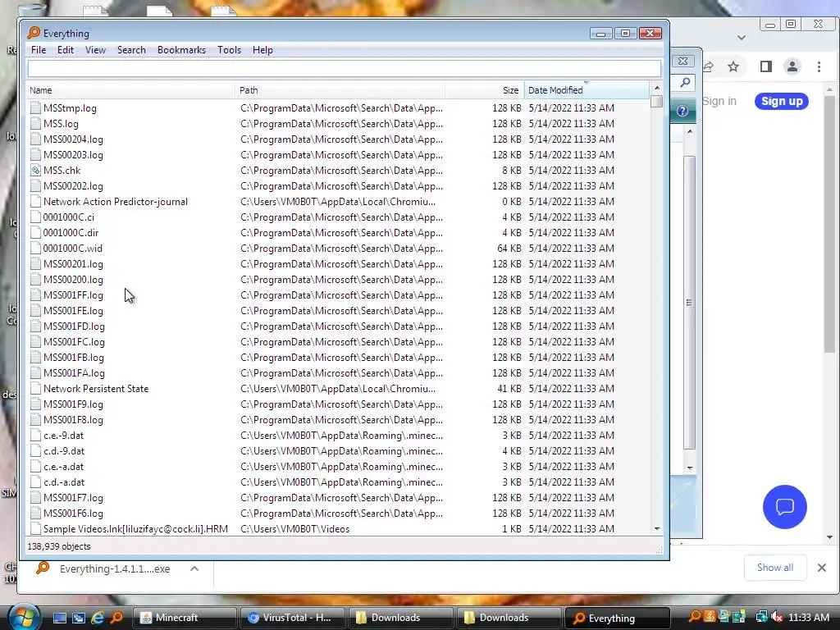Click the file icon of MSStmp.log
Viewport: 840px width, 630px height.
tap(35, 107)
